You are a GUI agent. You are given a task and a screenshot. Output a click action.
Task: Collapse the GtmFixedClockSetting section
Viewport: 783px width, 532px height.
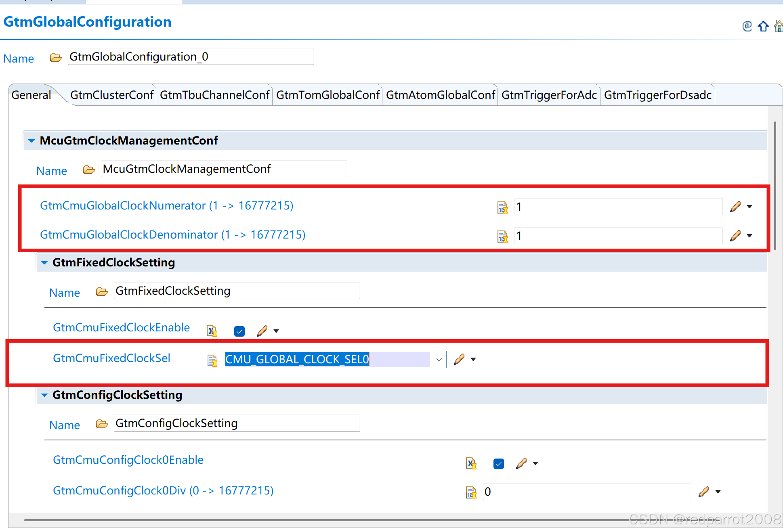(x=44, y=263)
